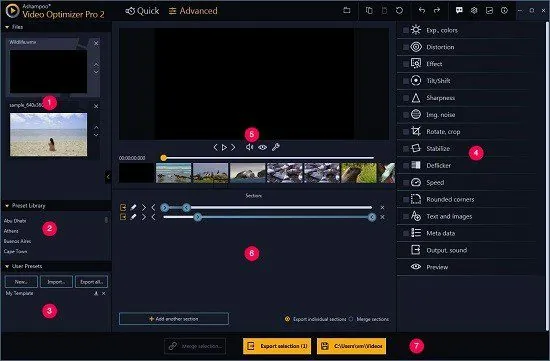The image size is (550, 361).
Task: Open the wrench tool under preview
Action: pyautogui.click(x=276, y=147)
